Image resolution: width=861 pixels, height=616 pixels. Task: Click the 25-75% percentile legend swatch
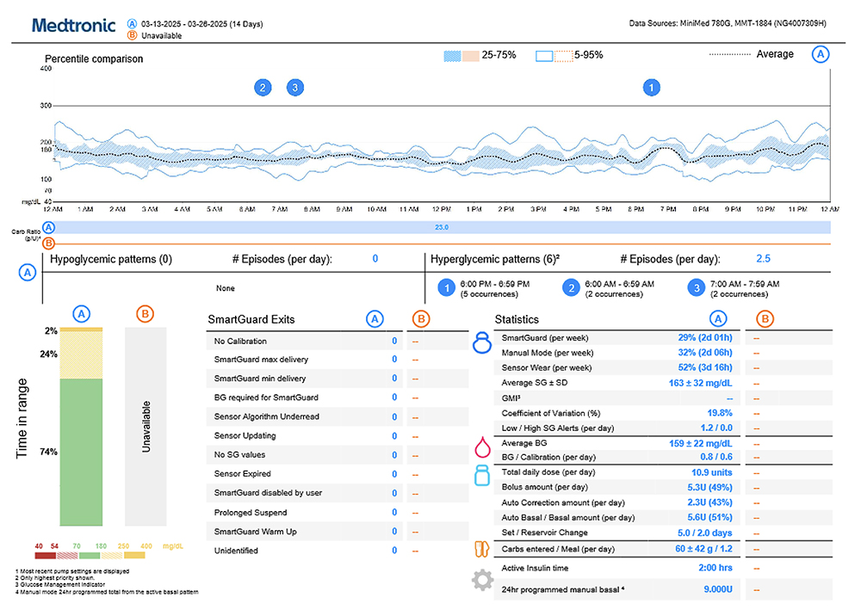coord(461,55)
